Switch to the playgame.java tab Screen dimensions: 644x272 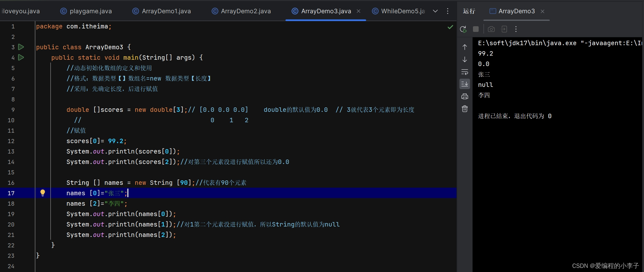(86, 11)
